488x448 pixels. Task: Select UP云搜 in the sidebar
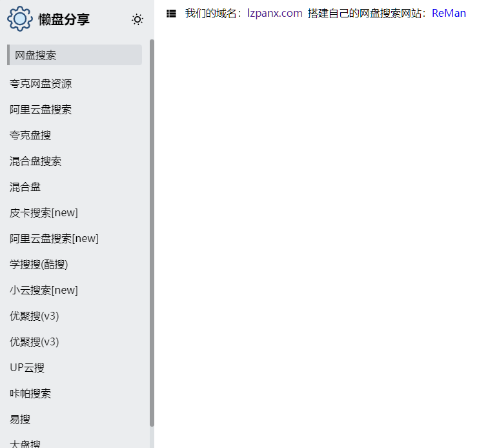coord(27,368)
